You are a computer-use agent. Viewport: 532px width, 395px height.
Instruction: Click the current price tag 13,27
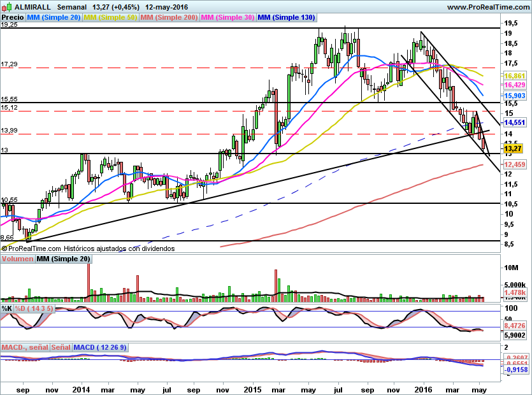point(513,148)
